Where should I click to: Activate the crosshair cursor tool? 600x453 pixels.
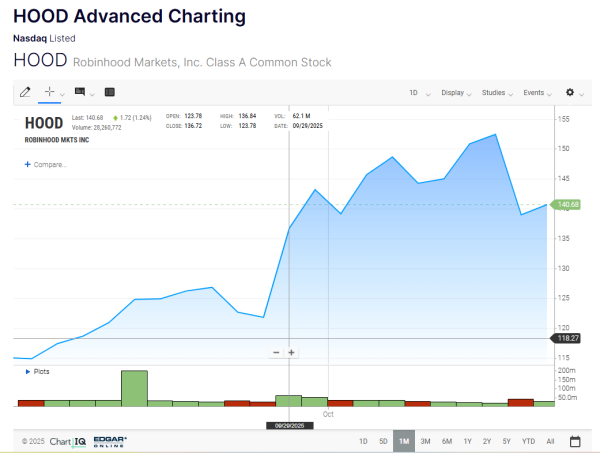click(50, 92)
